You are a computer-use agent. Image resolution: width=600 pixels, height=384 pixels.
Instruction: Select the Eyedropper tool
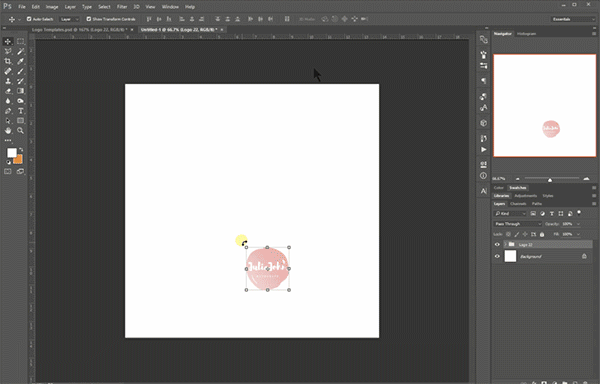20,61
